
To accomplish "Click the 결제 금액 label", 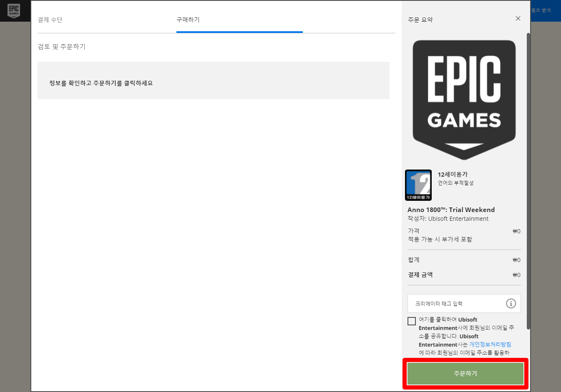I will coord(420,275).
